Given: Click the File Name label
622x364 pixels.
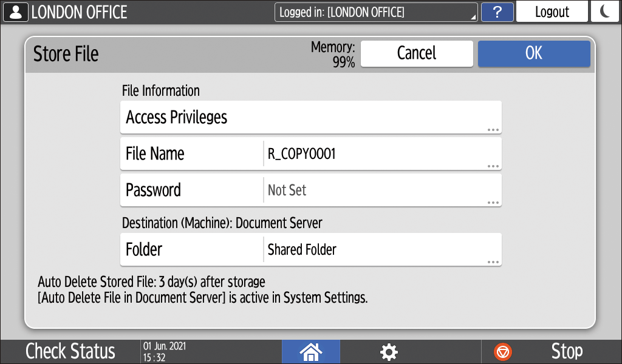Looking at the screenshot, I should click(155, 154).
